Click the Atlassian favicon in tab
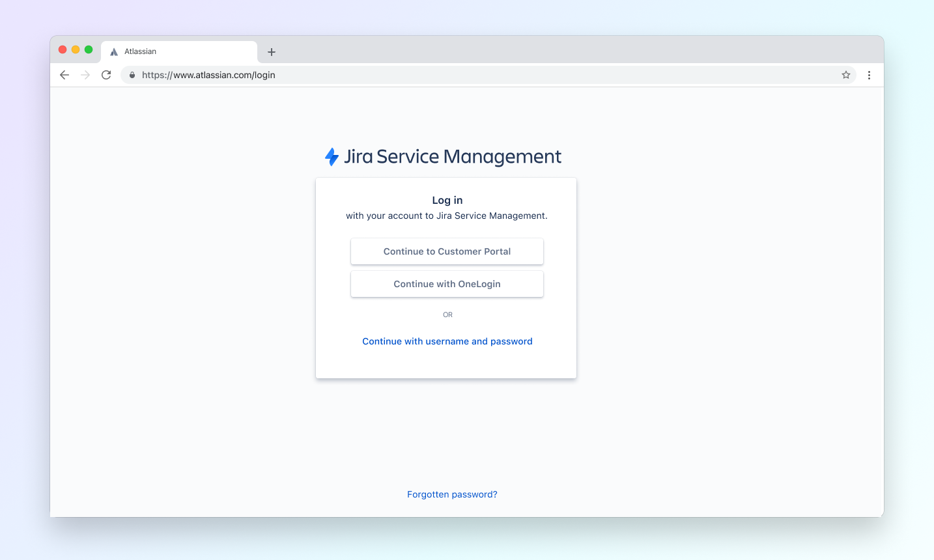This screenshot has height=560, width=934. point(114,51)
